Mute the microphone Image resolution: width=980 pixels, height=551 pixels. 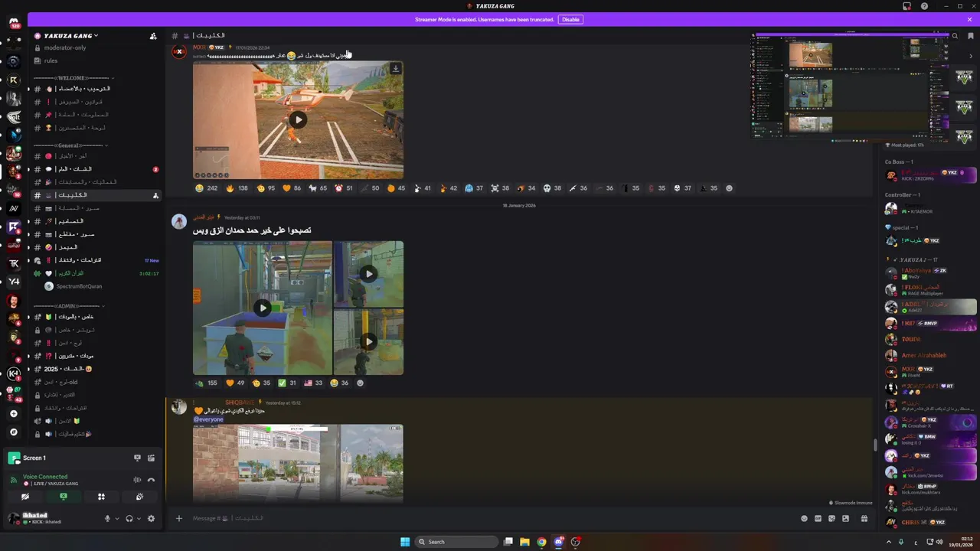pyautogui.click(x=107, y=518)
